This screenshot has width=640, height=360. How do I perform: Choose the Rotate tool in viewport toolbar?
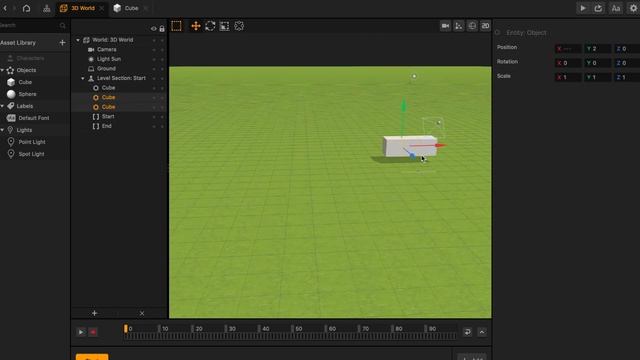pyautogui.click(x=210, y=26)
